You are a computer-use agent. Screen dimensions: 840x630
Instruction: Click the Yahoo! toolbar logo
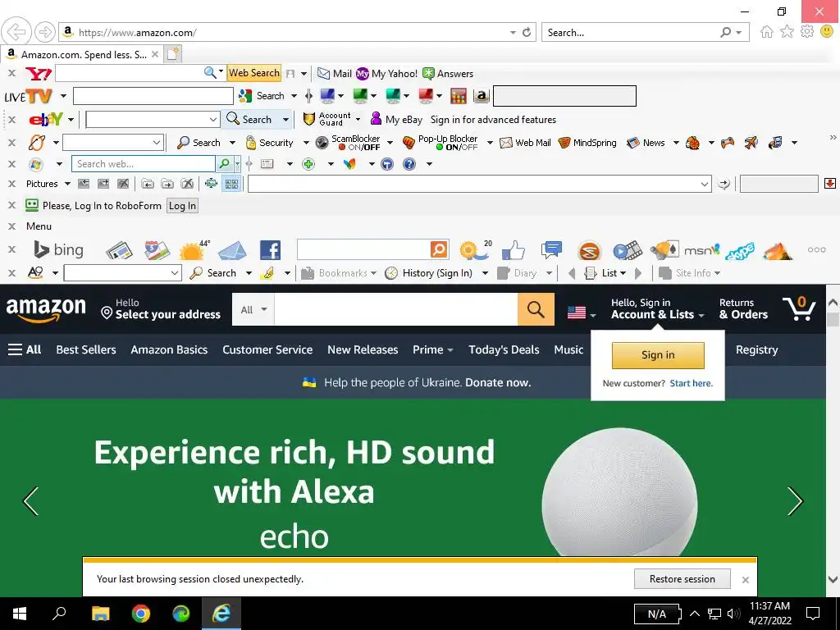pos(38,73)
